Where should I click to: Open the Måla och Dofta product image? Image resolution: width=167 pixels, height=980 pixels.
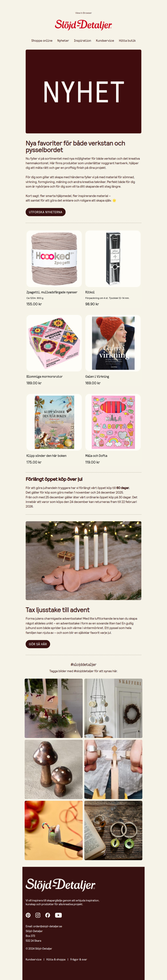(x=113, y=422)
